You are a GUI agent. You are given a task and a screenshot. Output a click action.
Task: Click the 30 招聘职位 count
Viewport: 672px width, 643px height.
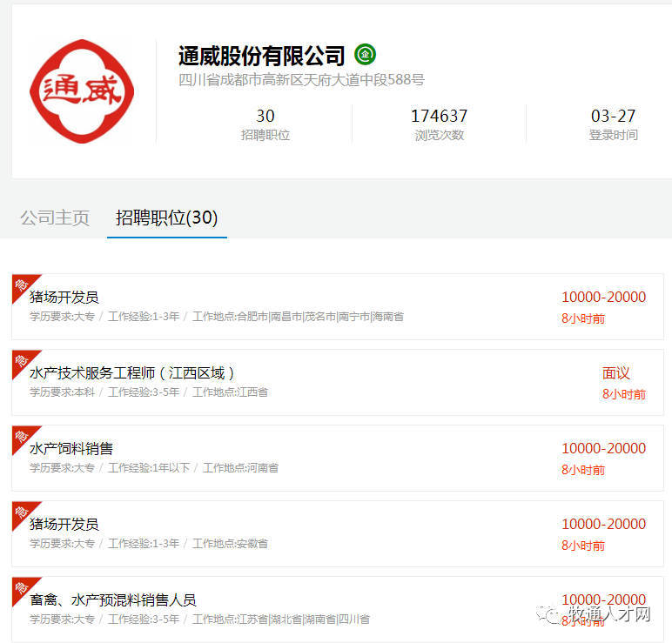point(265,124)
